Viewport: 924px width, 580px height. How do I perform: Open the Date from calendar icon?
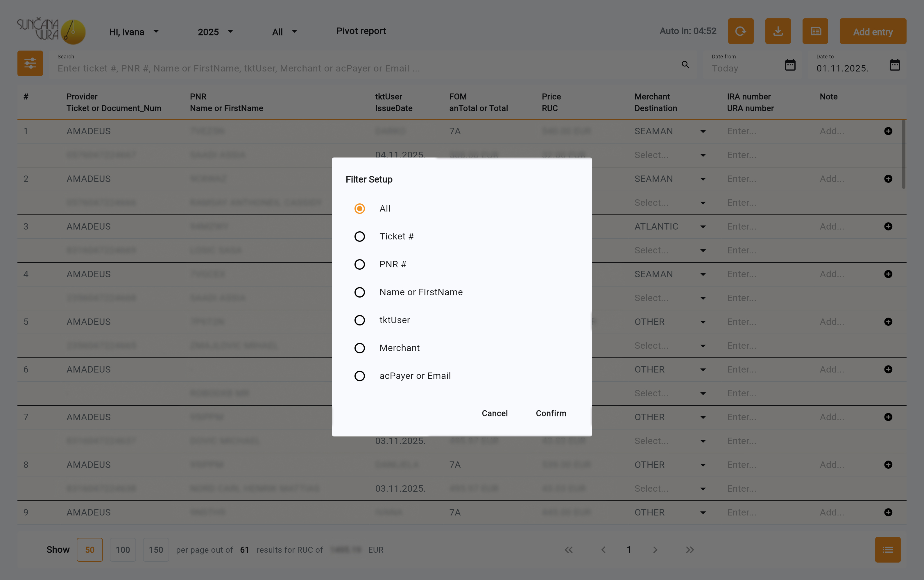(x=790, y=65)
